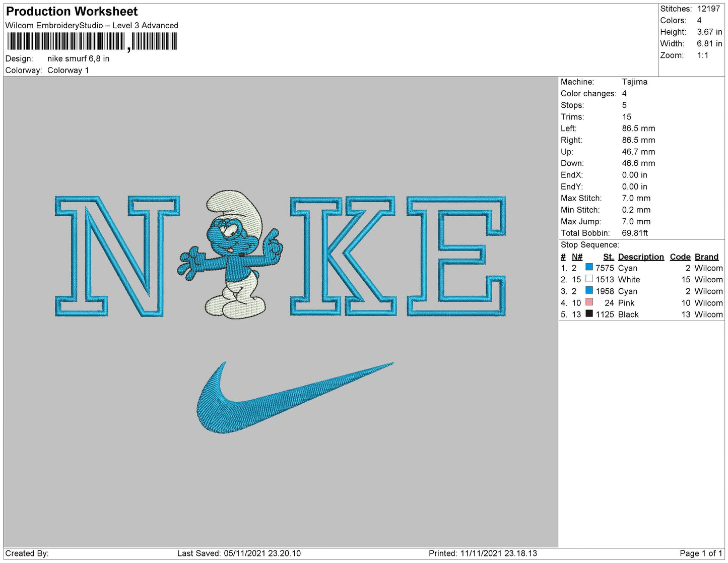
Task: Click the 'EndX:' label
Action: coord(572,174)
